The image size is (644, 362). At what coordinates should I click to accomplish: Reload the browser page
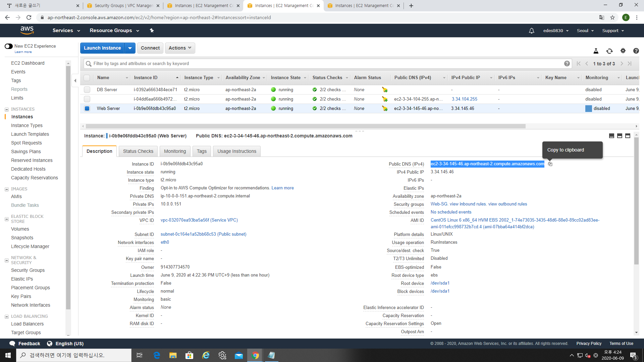pos(29,17)
